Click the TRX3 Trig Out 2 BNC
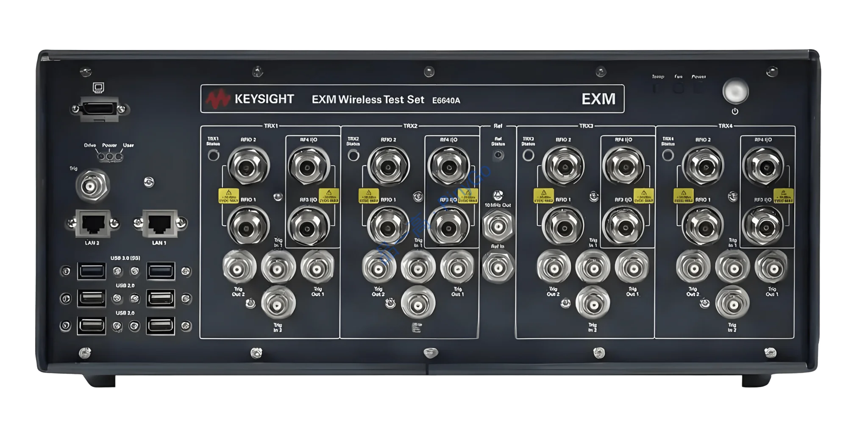The image size is (868, 426). (554, 267)
